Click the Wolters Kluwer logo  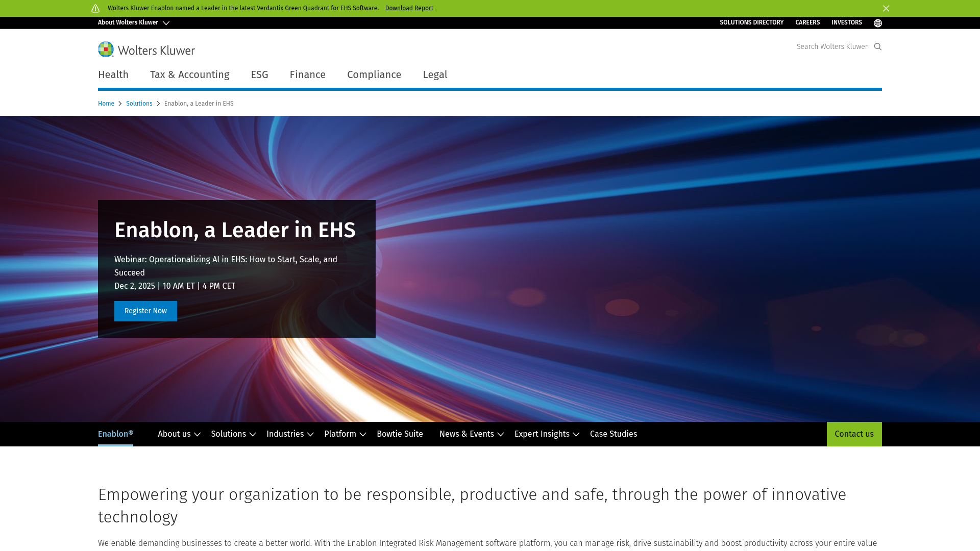146,49
